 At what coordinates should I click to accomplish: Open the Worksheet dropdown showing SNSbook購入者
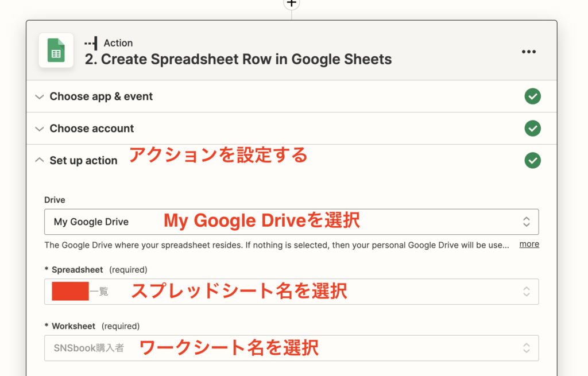[x=291, y=348]
